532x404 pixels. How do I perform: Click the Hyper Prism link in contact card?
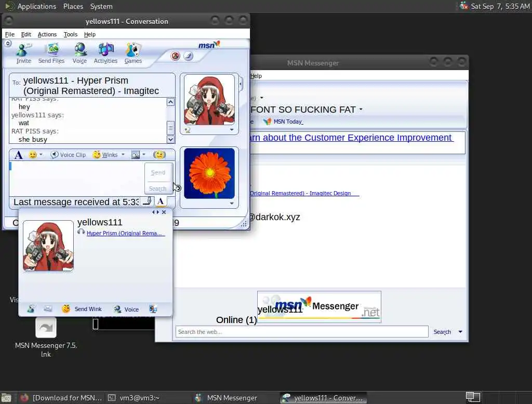[126, 233]
